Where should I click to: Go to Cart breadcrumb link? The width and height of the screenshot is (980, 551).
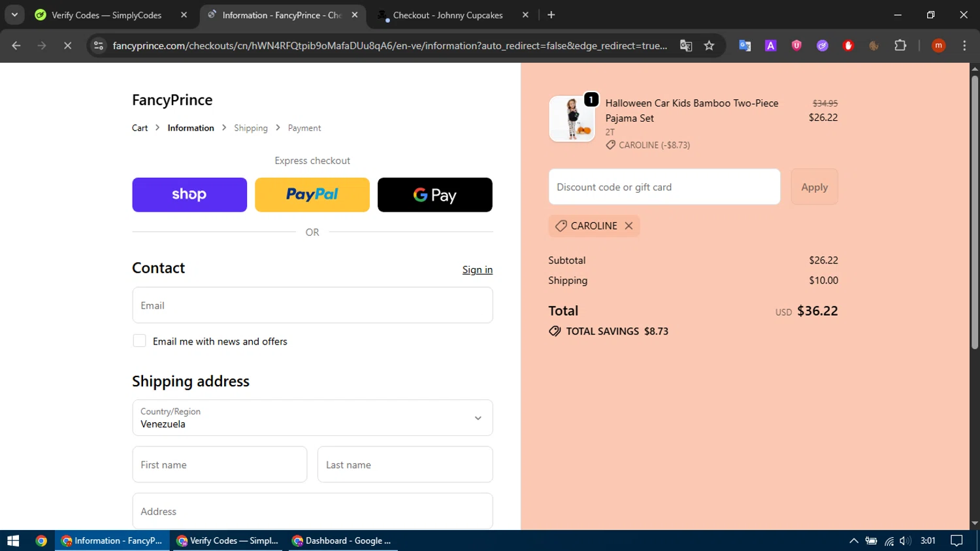pyautogui.click(x=140, y=128)
